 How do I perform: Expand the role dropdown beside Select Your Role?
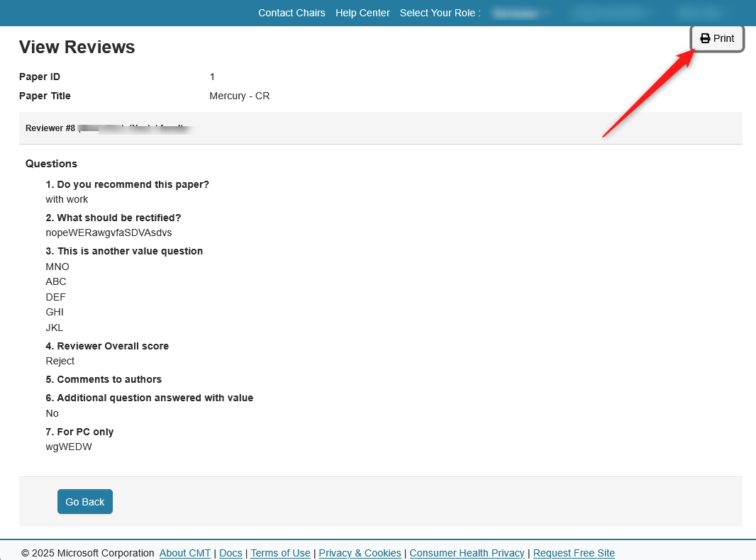click(521, 13)
